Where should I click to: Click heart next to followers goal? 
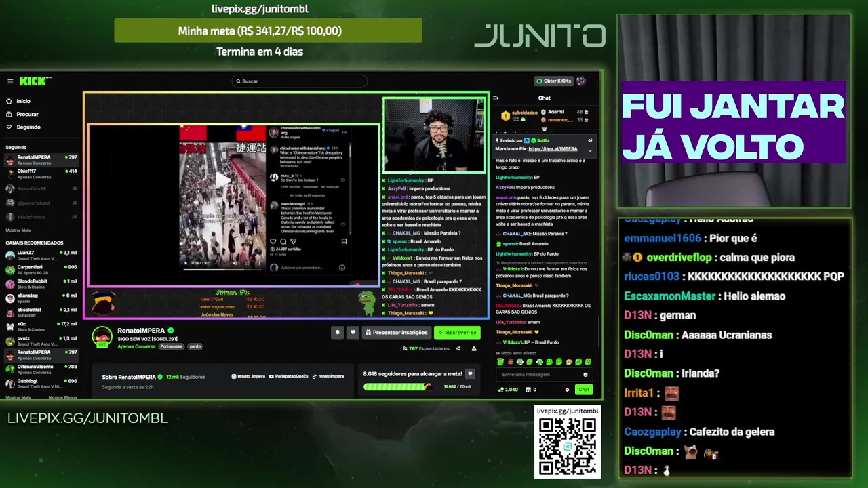point(470,373)
